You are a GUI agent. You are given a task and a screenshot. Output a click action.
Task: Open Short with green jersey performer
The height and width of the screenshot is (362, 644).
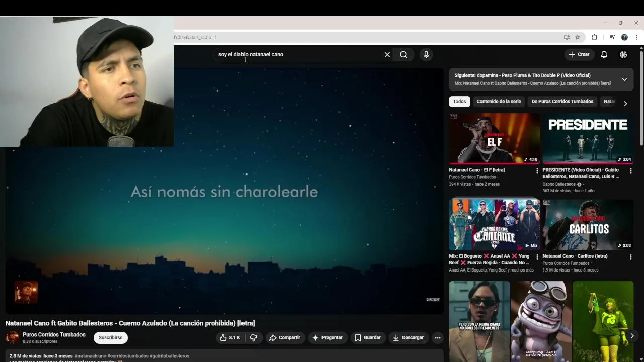[603, 322]
